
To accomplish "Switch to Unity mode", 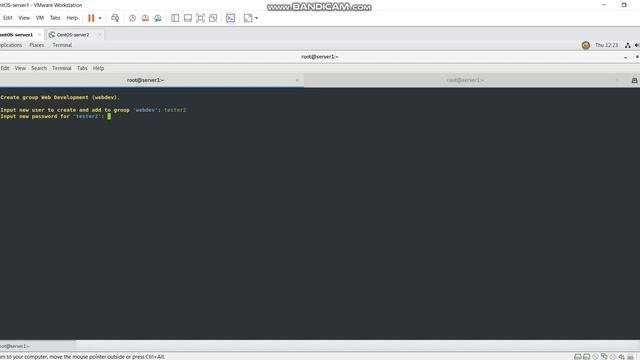I will point(213,18).
